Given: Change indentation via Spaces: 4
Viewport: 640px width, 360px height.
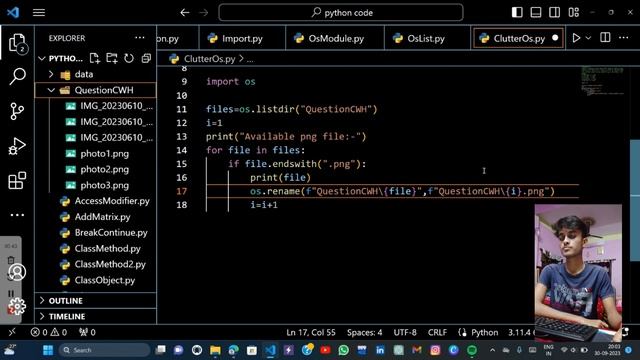Looking at the screenshot, I should coord(364,332).
